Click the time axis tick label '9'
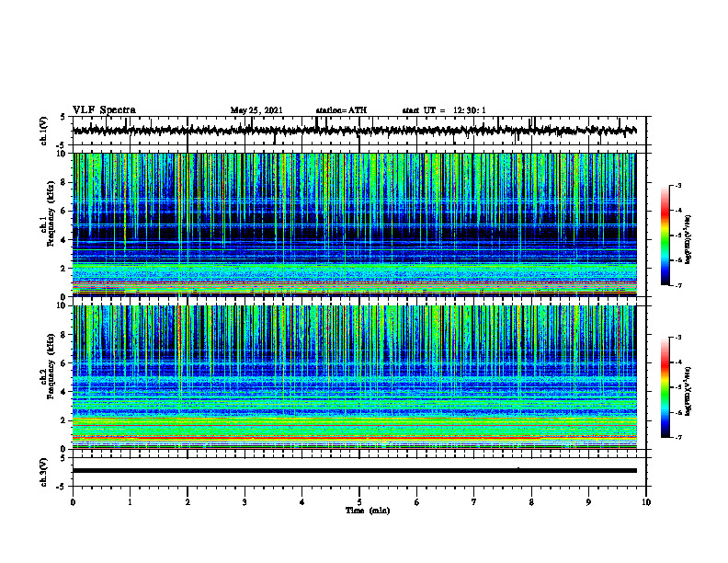The height and width of the screenshot is (563, 728). 588,502
